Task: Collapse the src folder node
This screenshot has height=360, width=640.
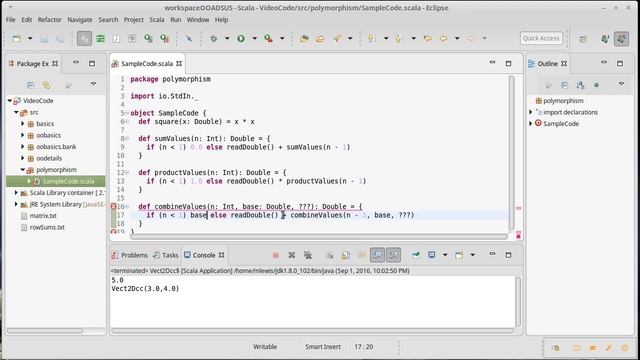Action: click(16, 112)
